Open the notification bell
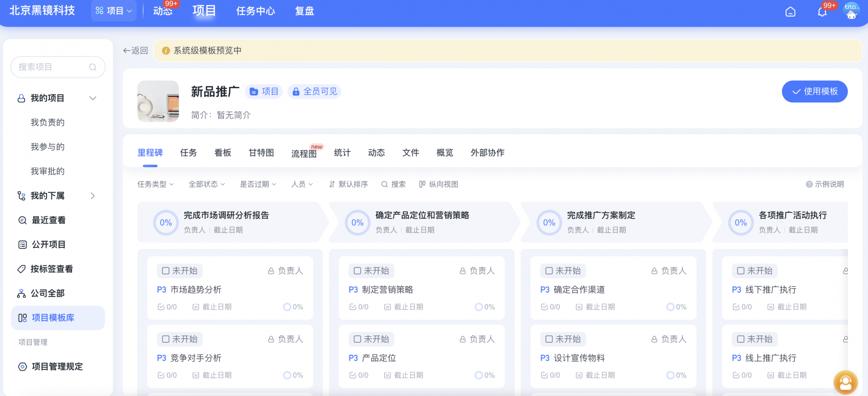Image resolution: width=868 pixels, height=396 pixels. click(x=822, y=12)
